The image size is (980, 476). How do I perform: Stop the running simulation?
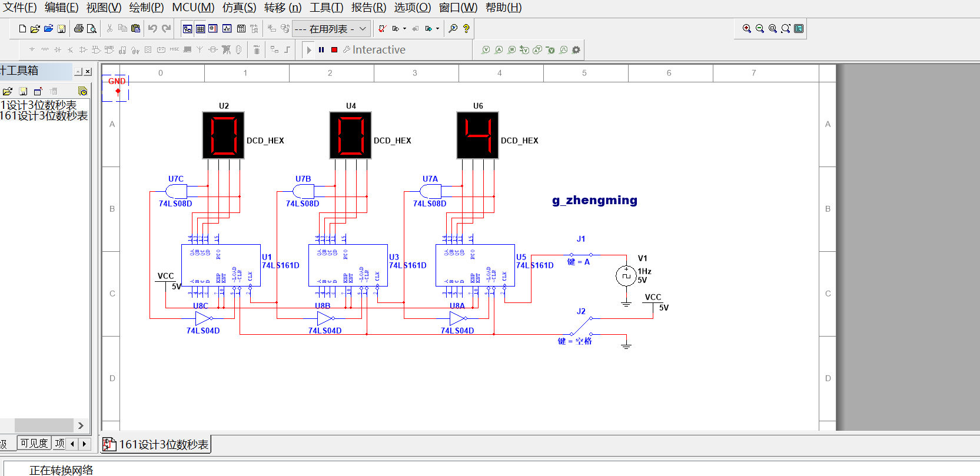(x=334, y=50)
